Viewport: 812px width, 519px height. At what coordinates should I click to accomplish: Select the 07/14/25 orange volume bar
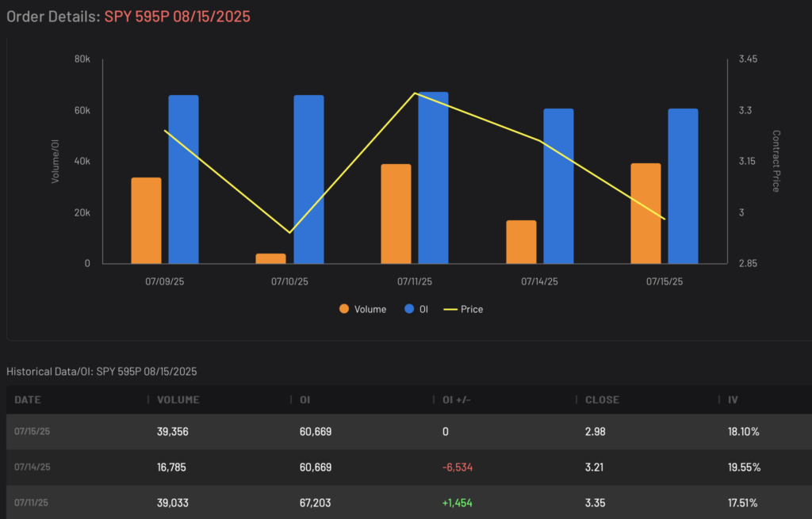point(522,242)
